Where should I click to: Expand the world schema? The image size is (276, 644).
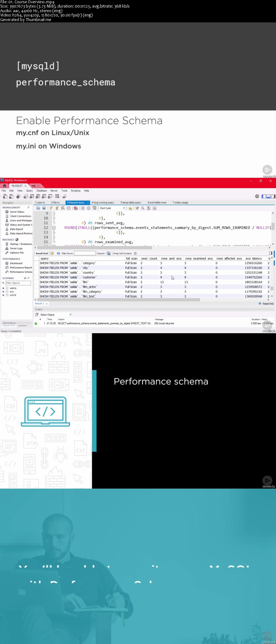(x=4, y=295)
